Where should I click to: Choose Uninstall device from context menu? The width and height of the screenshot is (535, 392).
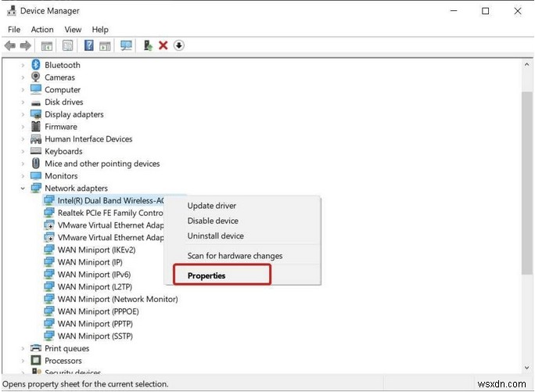(242, 236)
